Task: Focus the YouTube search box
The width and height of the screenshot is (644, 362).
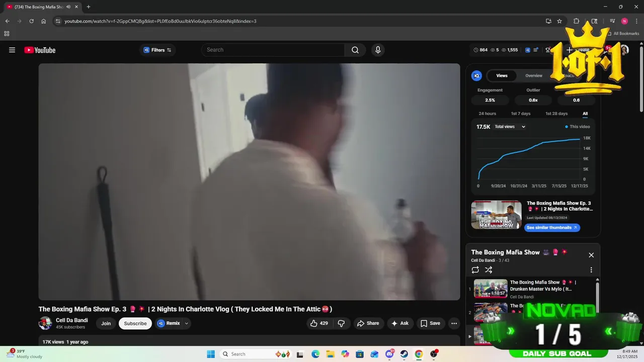Action: pos(273,50)
